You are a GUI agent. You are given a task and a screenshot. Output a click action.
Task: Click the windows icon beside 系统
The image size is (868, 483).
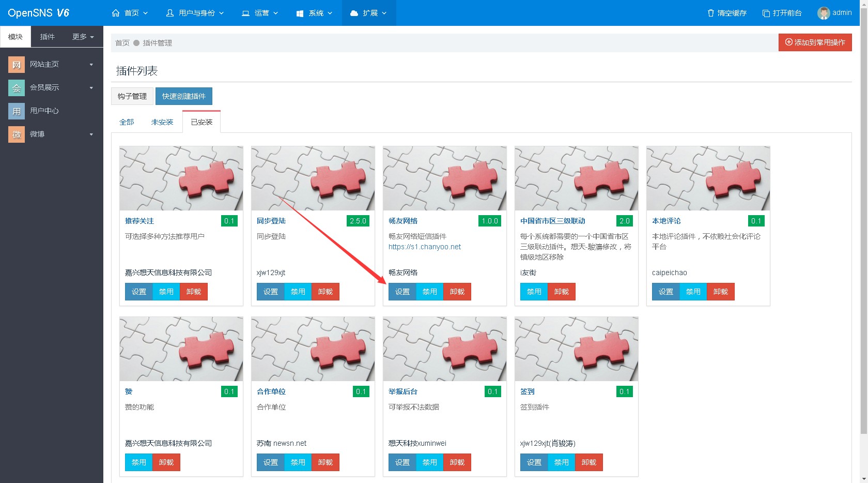[x=300, y=13]
